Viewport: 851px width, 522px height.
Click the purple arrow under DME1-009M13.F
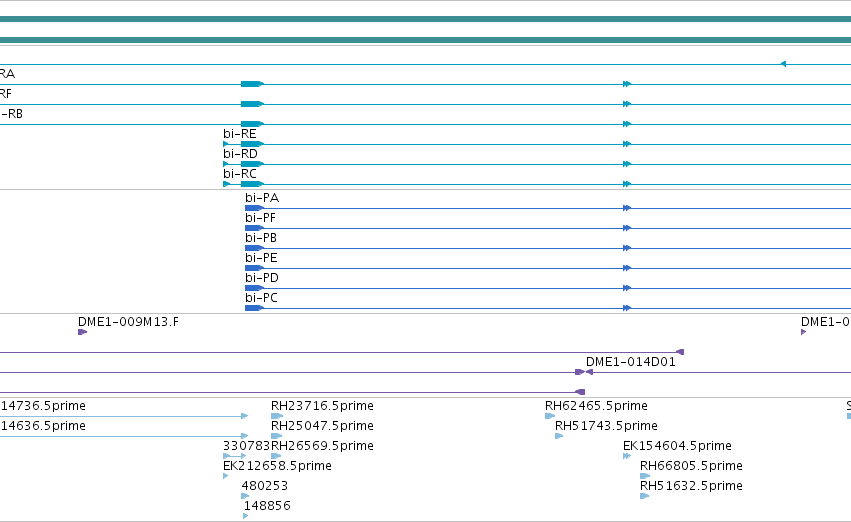coord(82,332)
